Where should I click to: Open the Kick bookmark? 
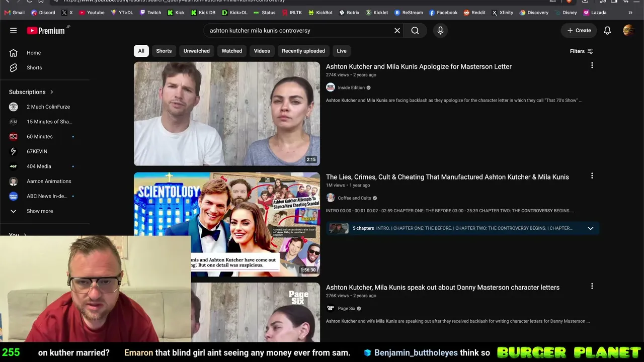tap(176, 13)
